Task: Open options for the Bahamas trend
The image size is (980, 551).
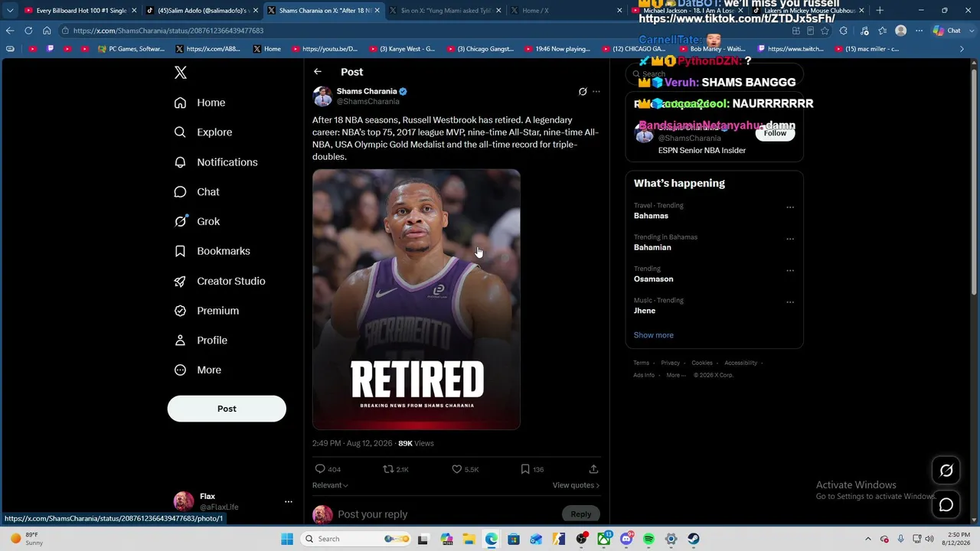Action: pos(790,207)
